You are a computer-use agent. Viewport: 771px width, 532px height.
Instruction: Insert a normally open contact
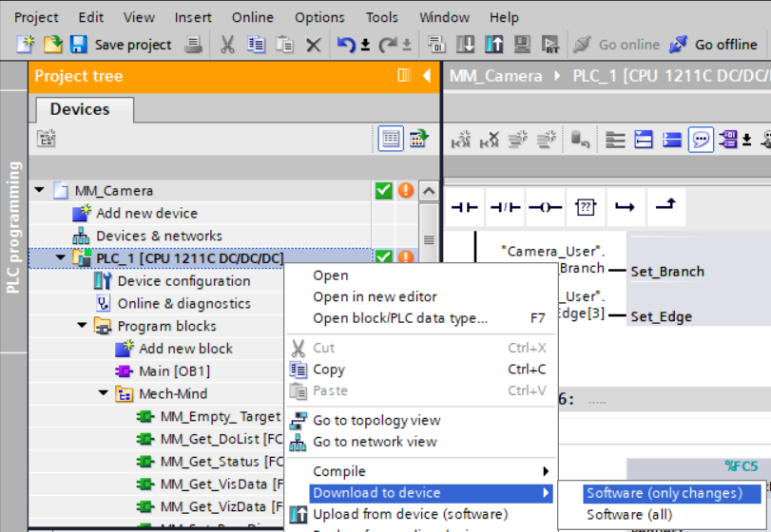click(x=464, y=207)
